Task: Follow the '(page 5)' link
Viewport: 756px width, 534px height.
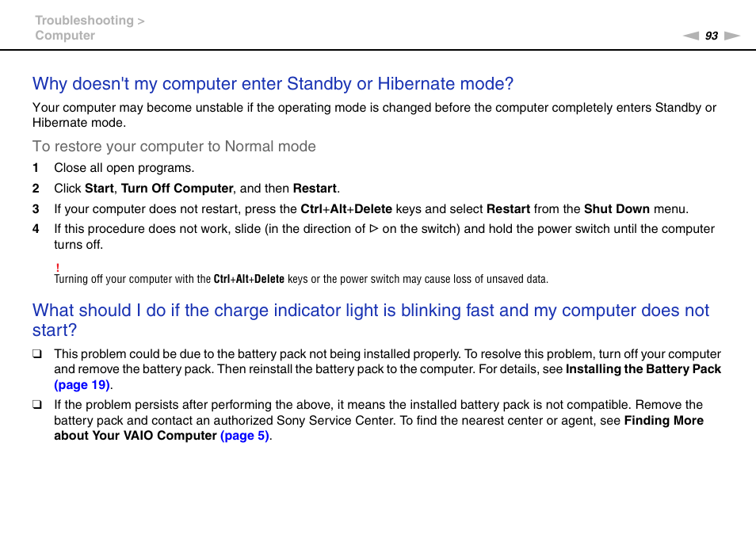Action: click(x=245, y=436)
